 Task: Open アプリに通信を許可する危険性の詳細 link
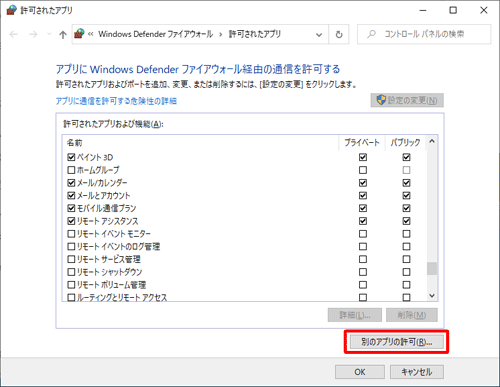[x=116, y=101]
